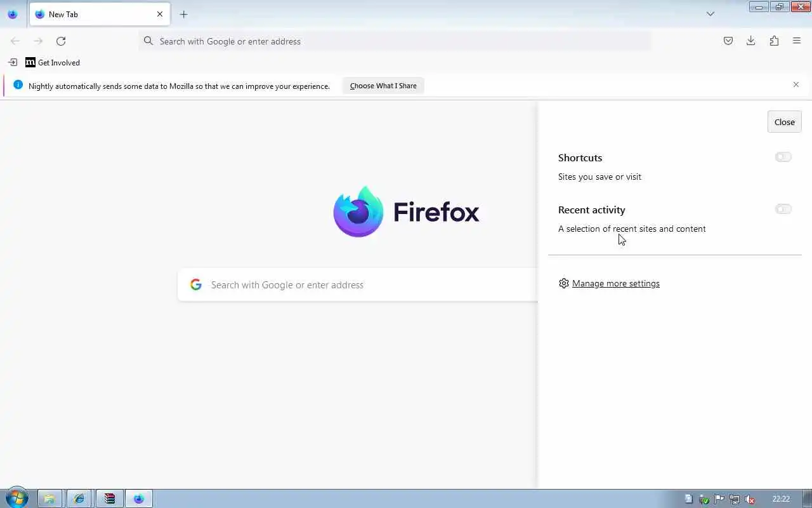
Task: Click the Google logo in the search box
Action: [x=196, y=284]
